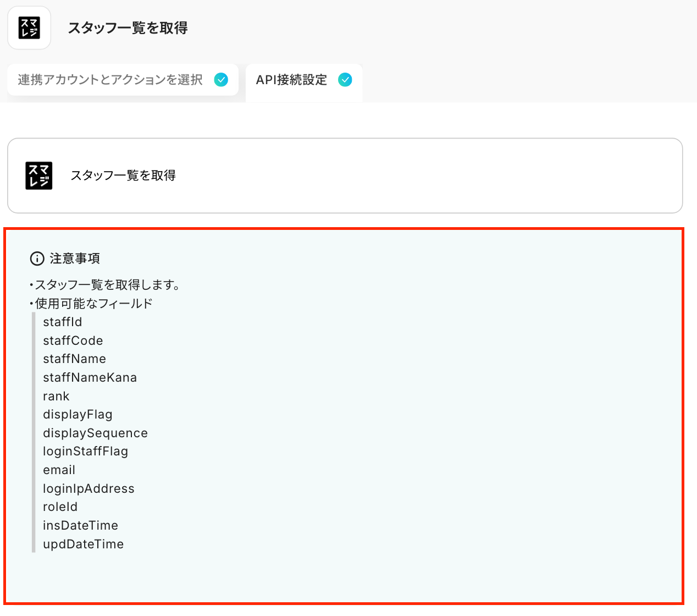This screenshot has width=697, height=616.
Task: Click the Smaregi logo in the page header
Action: point(29,28)
